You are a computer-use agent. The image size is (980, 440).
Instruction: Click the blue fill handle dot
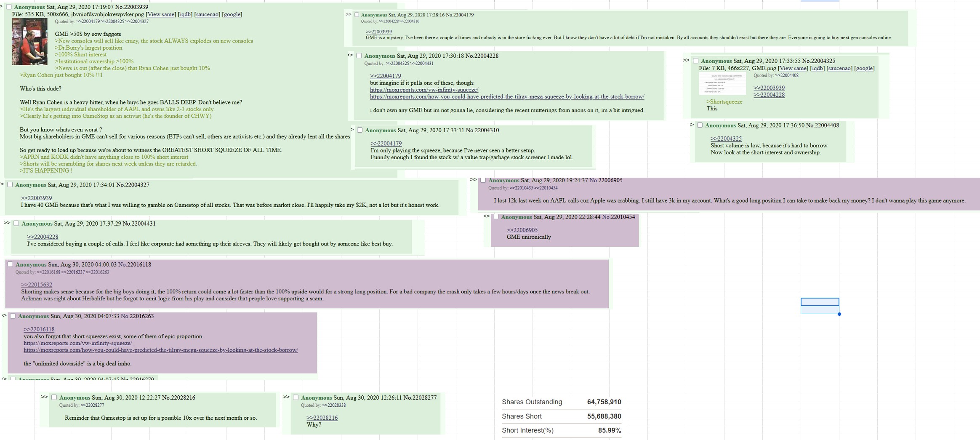point(839,314)
